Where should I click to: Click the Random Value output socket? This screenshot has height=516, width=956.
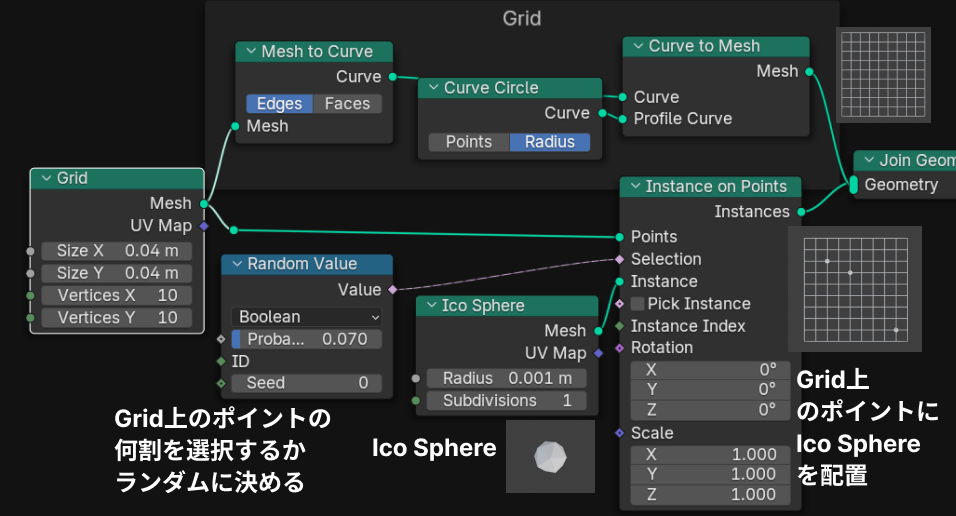pyautogui.click(x=392, y=290)
